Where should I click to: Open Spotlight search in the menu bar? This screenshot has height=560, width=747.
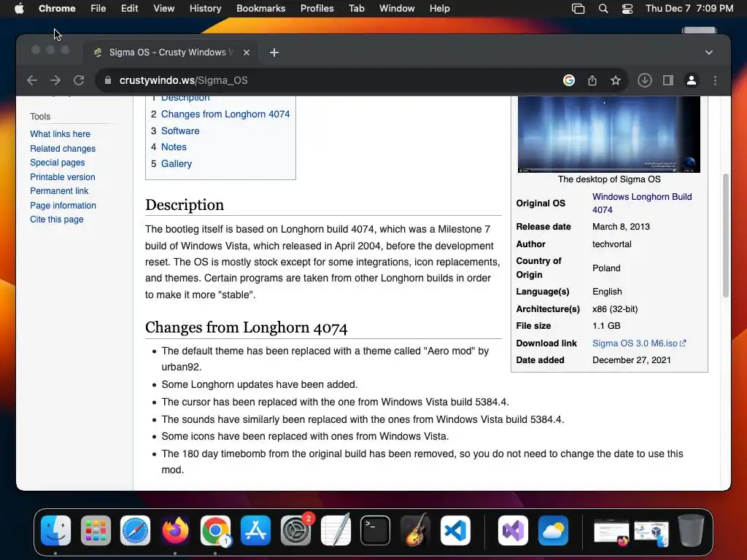(603, 9)
